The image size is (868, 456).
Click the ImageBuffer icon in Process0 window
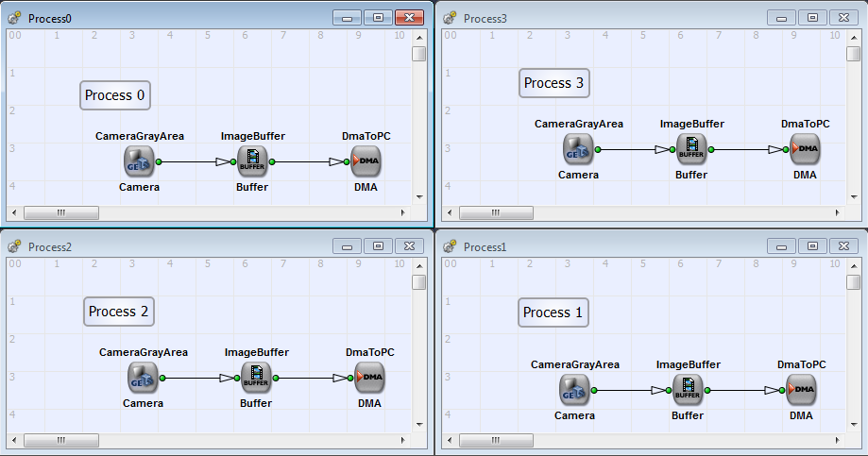[252, 161]
